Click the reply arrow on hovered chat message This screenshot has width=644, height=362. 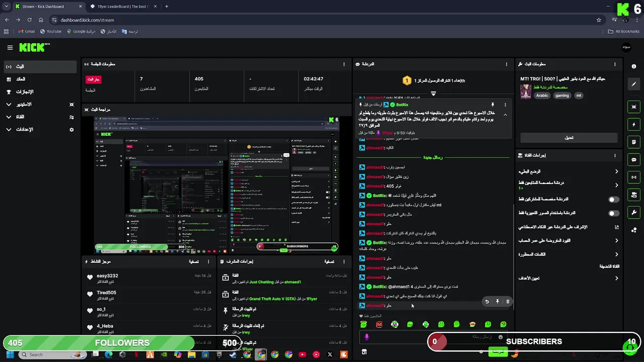tap(487, 302)
